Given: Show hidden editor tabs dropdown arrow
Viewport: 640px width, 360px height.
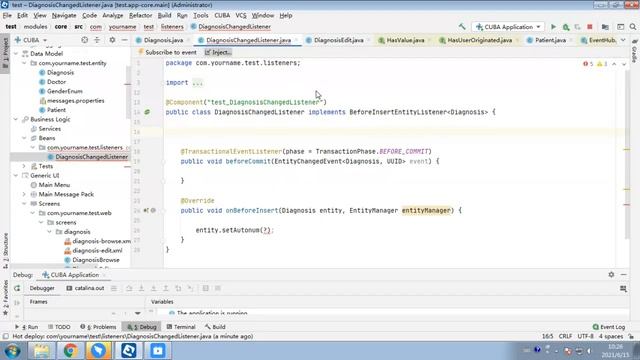Looking at the screenshot, I should (x=623, y=40).
